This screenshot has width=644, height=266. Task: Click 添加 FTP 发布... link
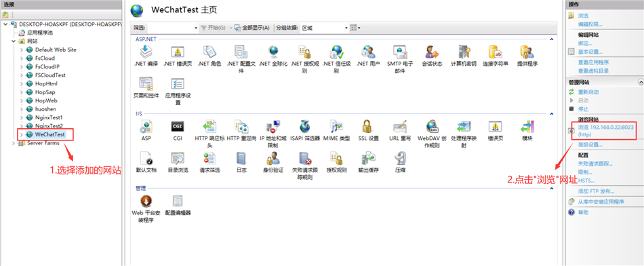point(596,191)
